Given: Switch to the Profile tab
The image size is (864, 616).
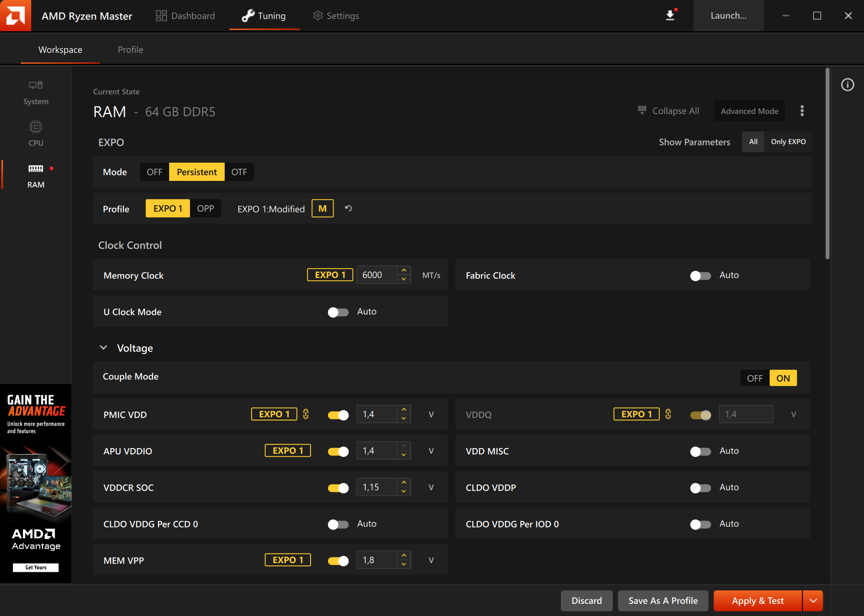Looking at the screenshot, I should 130,49.
